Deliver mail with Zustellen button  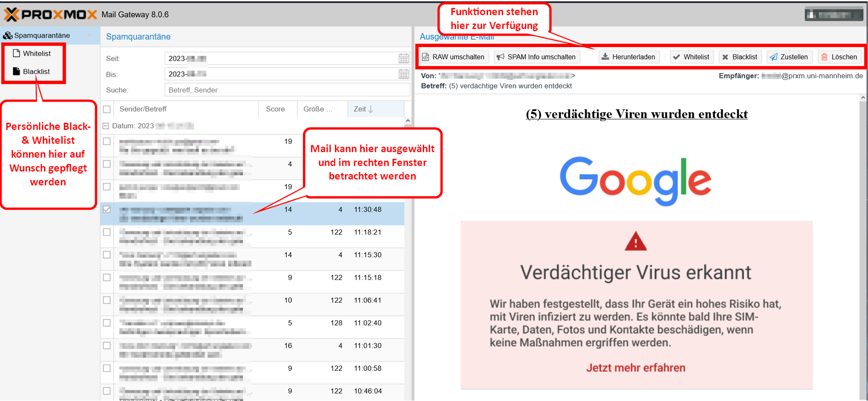pos(790,57)
